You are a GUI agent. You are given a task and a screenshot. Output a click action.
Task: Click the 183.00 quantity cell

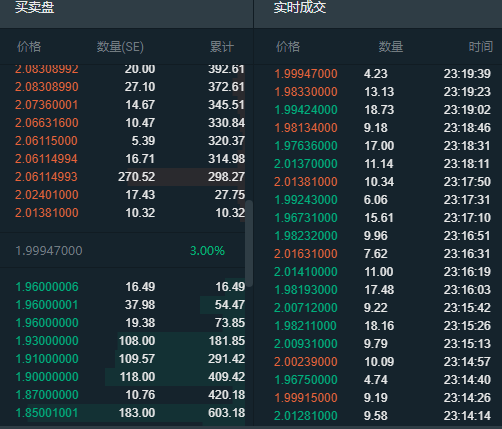click(137, 413)
